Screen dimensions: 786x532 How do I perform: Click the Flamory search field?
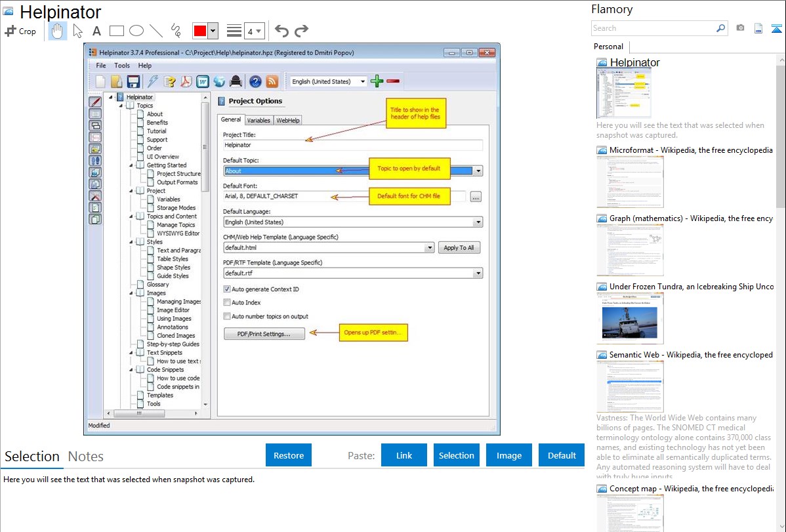point(653,28)
